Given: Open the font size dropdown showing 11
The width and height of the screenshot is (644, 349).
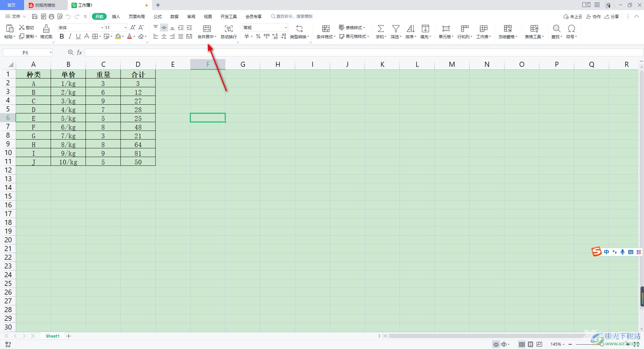Looking at the screenshot, I should (x=125, y=28).
